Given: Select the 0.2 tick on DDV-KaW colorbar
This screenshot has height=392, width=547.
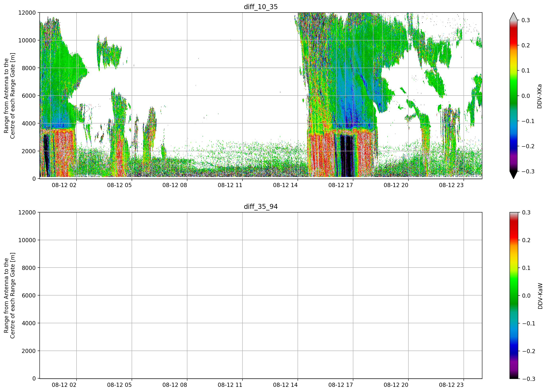Looking at the screenshot, I should coord(526,240).
